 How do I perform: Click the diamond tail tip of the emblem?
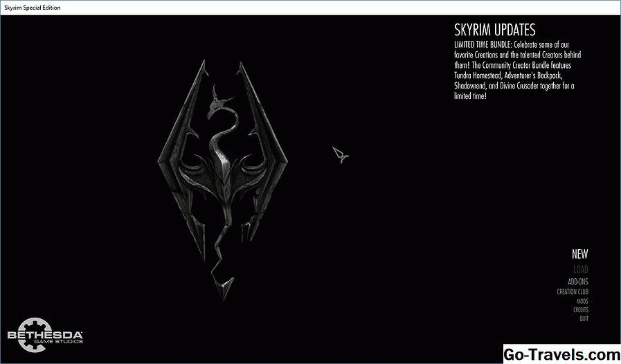pos(224,284)
